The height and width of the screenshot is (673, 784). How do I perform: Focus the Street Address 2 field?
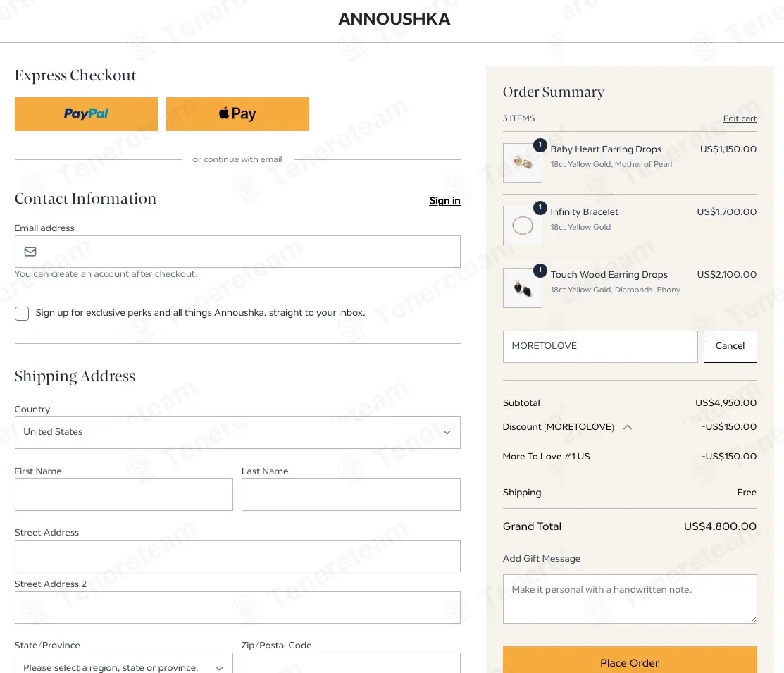point(237,607)
